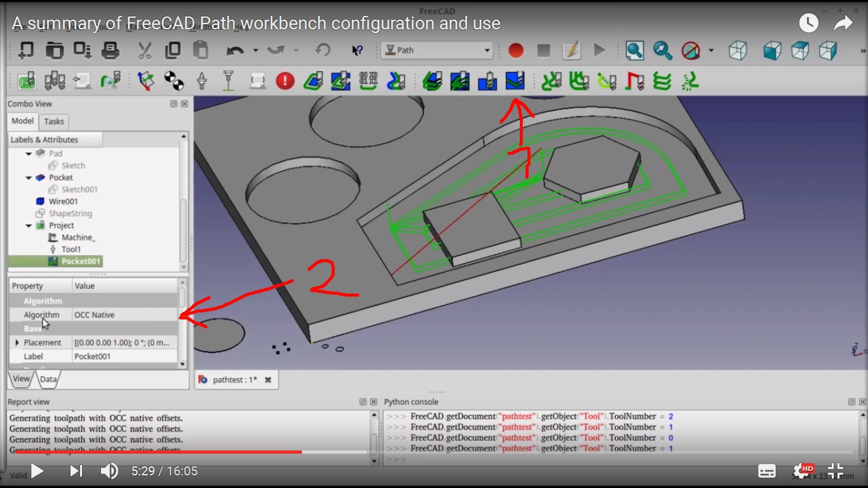Click the Path fixture checkered circle icon
The width and height of the screenshot is (868, 488).
pos(173,81)
